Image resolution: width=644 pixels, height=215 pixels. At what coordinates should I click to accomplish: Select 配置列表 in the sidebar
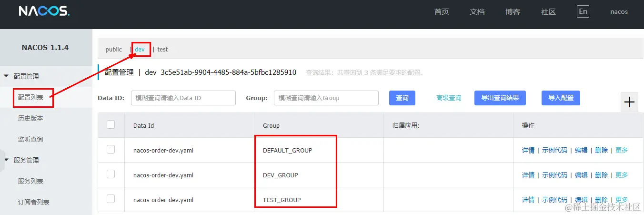[x=31, y=97]
